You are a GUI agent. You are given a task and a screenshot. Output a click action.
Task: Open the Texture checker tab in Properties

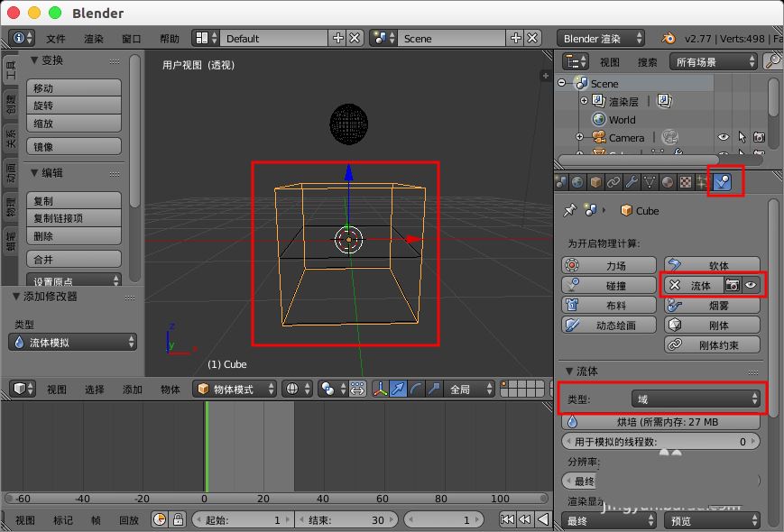(x=684, y=182)
